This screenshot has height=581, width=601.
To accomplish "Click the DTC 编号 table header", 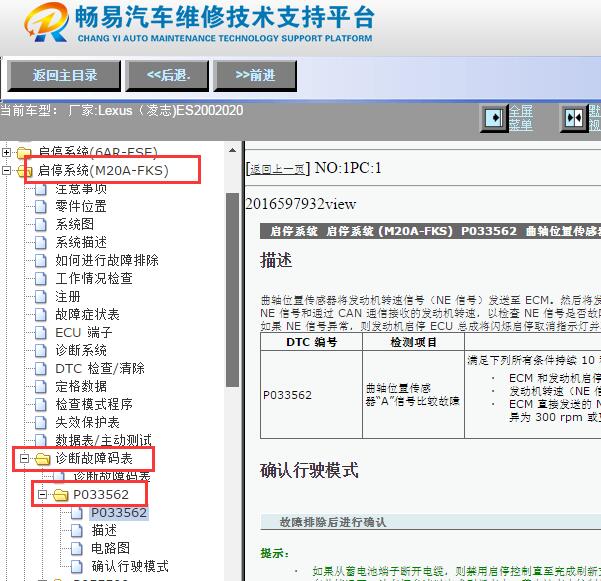I will 312,342.
